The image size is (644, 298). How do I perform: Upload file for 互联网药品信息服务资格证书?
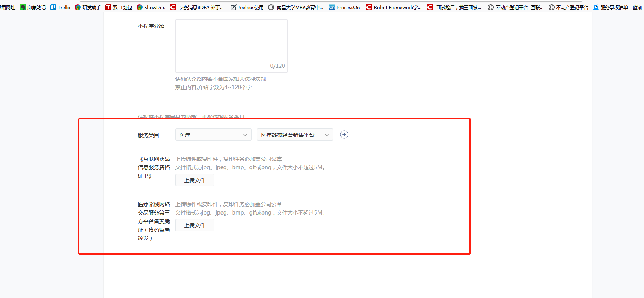point(195,180)
